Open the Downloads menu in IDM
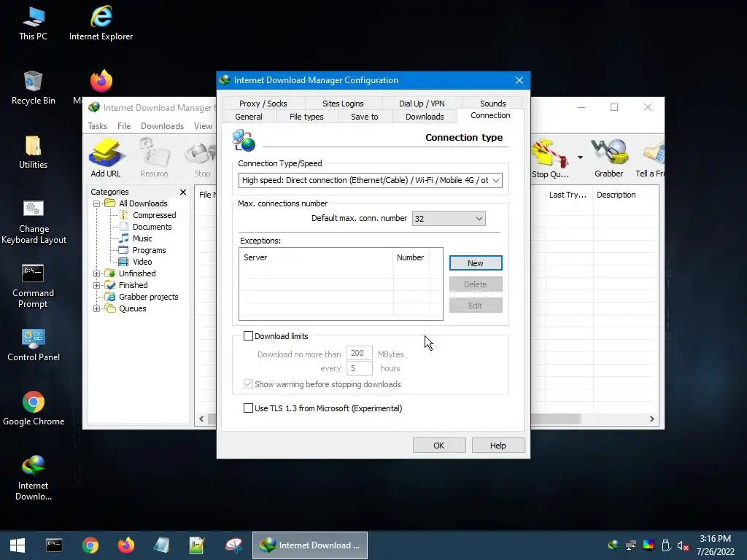The height and width of the screenshot is (560, 747). 162,126
